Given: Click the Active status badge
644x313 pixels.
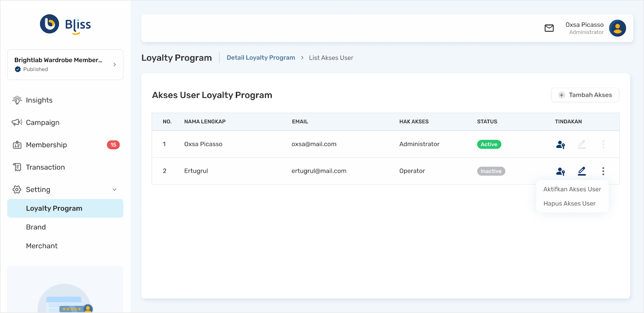Looking at the screenshot, I should (489, 144).
